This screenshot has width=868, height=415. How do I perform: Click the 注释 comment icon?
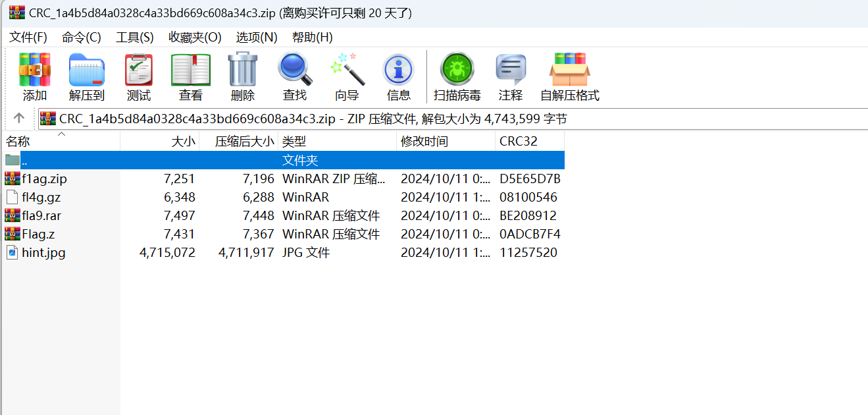tap(511, 70)
